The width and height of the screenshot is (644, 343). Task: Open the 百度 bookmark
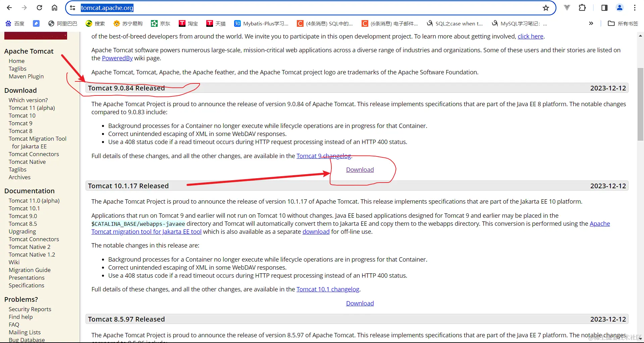pyautogui.click(x=15, y=23)
